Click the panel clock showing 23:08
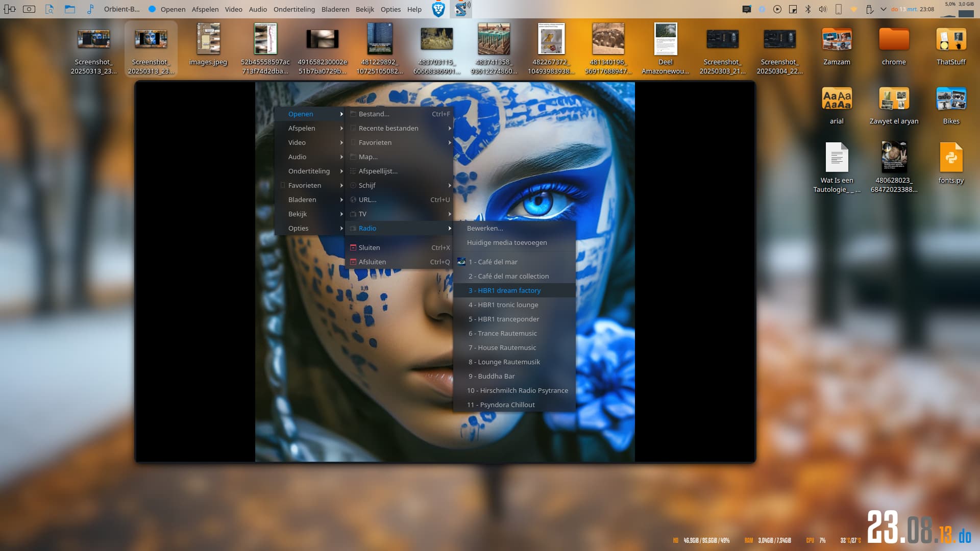The height and width of the screenshot is (551, 980). tap(927, 9)
